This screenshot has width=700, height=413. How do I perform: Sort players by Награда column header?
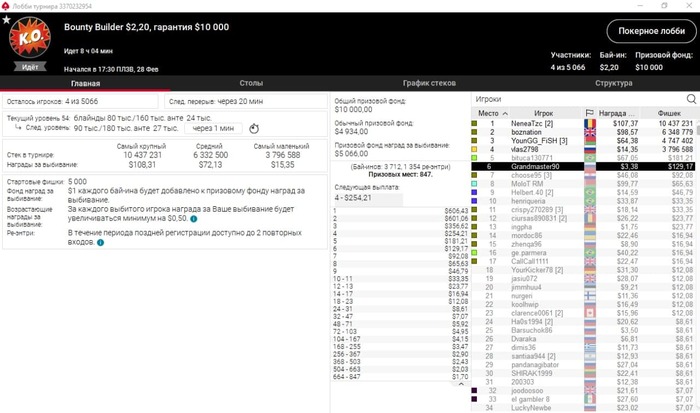click(x=617, y=113)
